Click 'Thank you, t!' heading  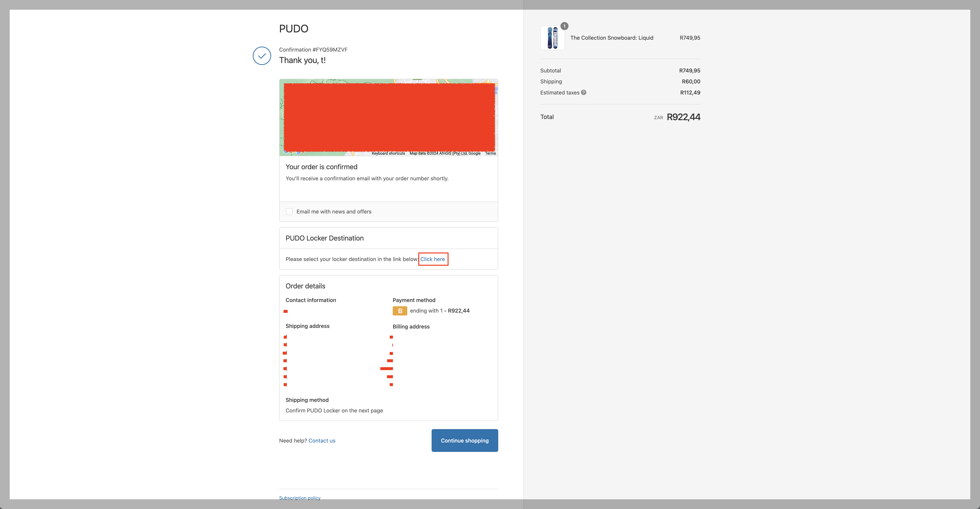pos(303,60)
